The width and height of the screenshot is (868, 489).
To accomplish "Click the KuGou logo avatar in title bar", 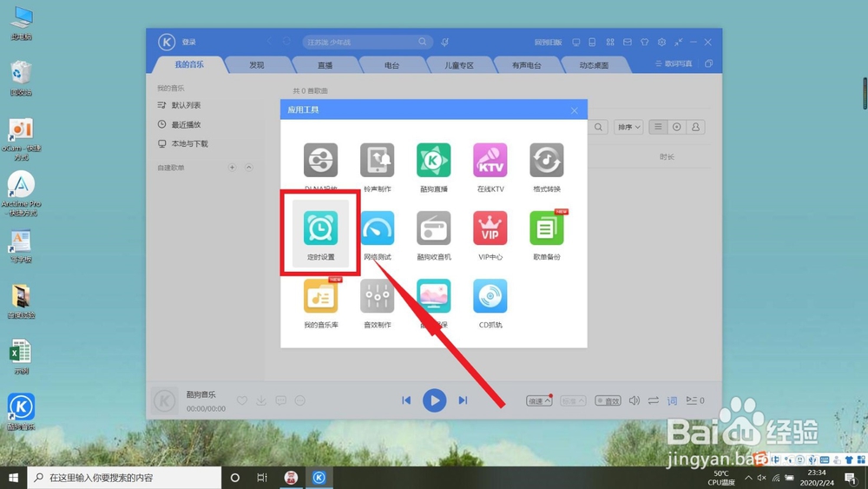I will click(166, 42).
